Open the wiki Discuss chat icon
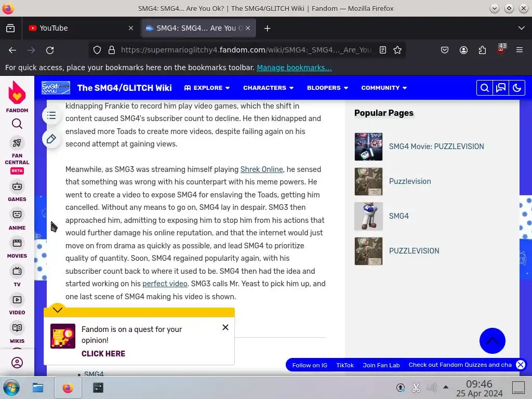 [x=501, y=88]
